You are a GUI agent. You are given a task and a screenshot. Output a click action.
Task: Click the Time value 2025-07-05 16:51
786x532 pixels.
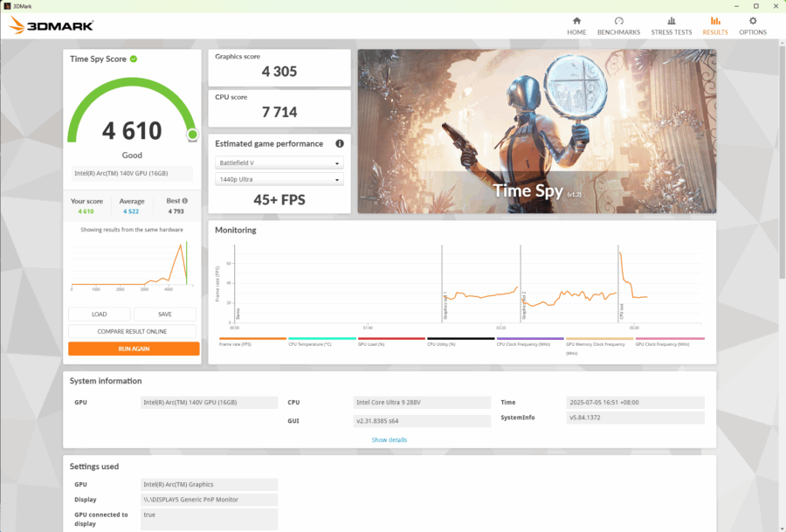[x=635, y=402]
